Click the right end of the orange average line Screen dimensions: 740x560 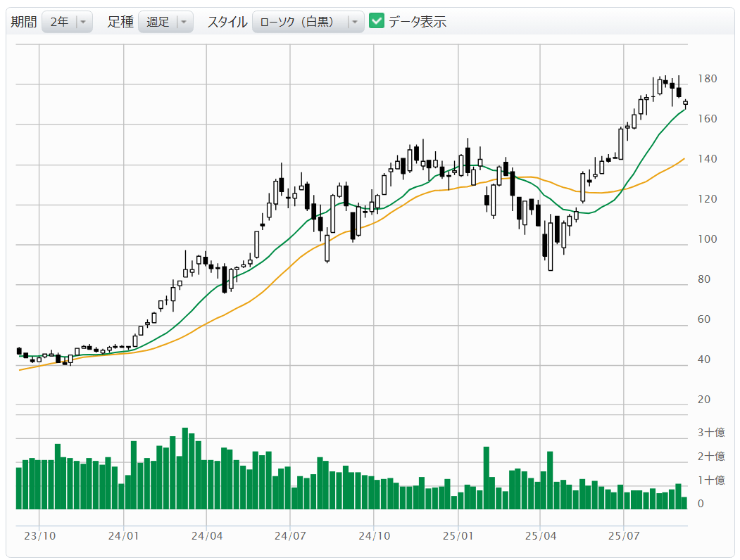coord(684,158)
